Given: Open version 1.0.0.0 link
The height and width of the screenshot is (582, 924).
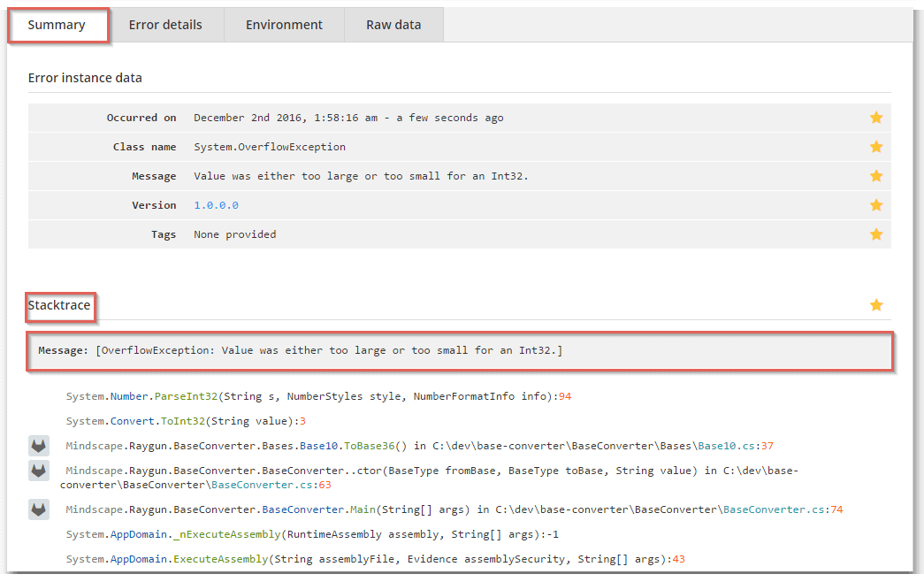Looking at the screenshot, I should coord(217,205).
